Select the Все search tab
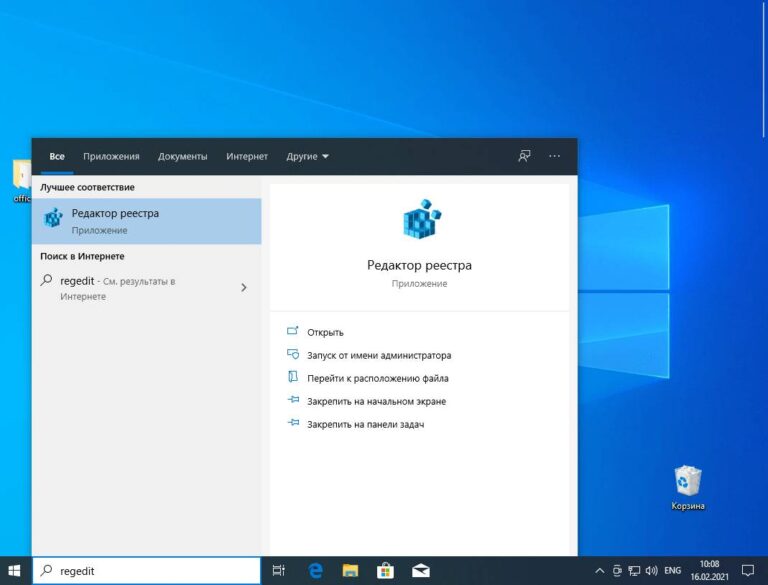The height and width of the screenshot is (585, 768). 57,156
